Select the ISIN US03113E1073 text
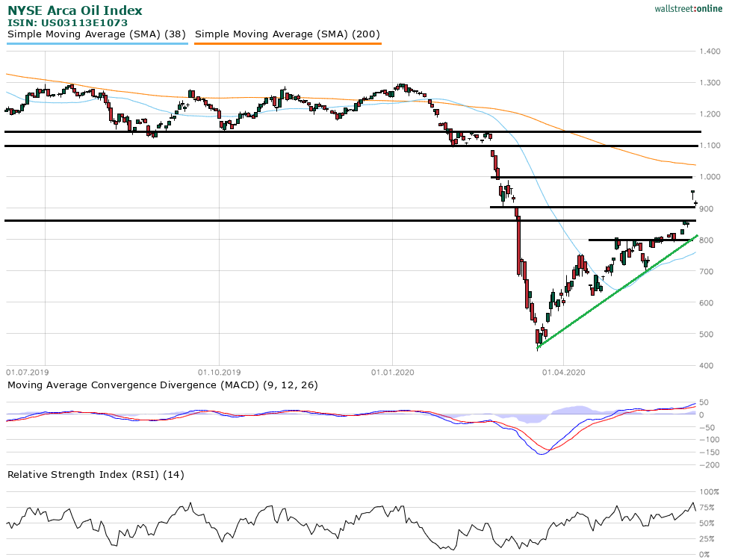This screenshot has height=560, width=729. click(68, 23)
